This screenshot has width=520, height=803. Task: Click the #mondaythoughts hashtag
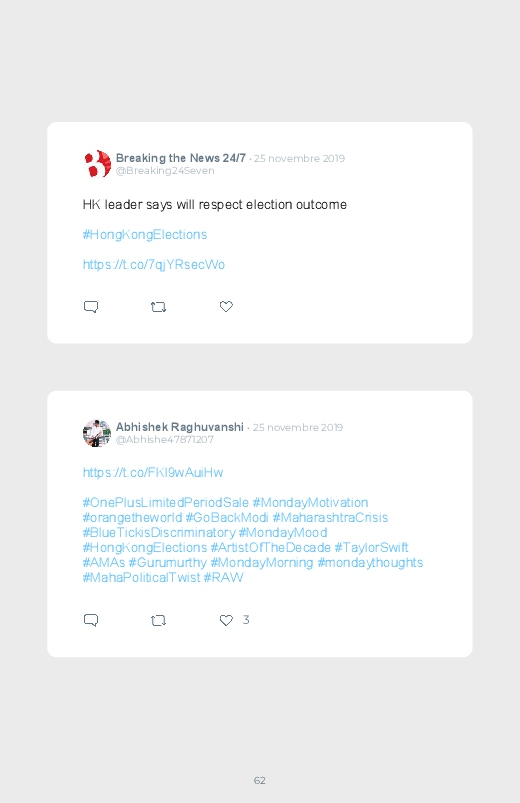[370, 562]
